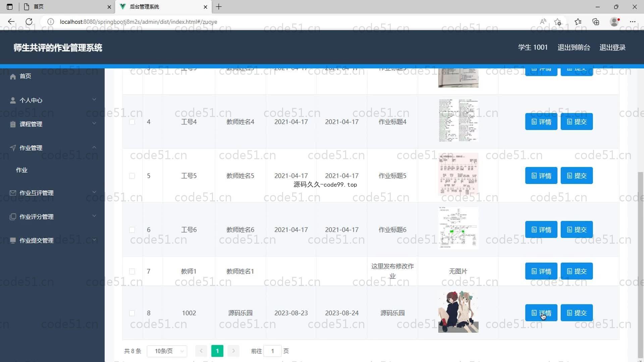Close the 首页 browser tab
The image size is (644, 362).
coord(109,7)
